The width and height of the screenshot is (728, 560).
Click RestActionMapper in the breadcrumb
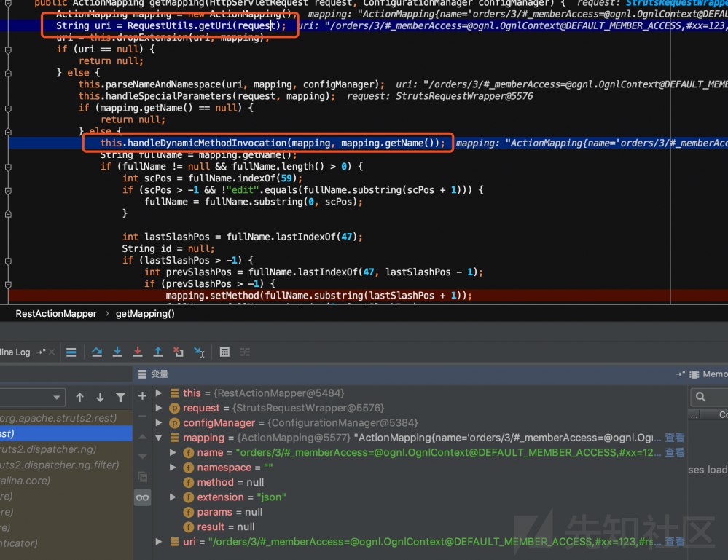pos(56,314)
